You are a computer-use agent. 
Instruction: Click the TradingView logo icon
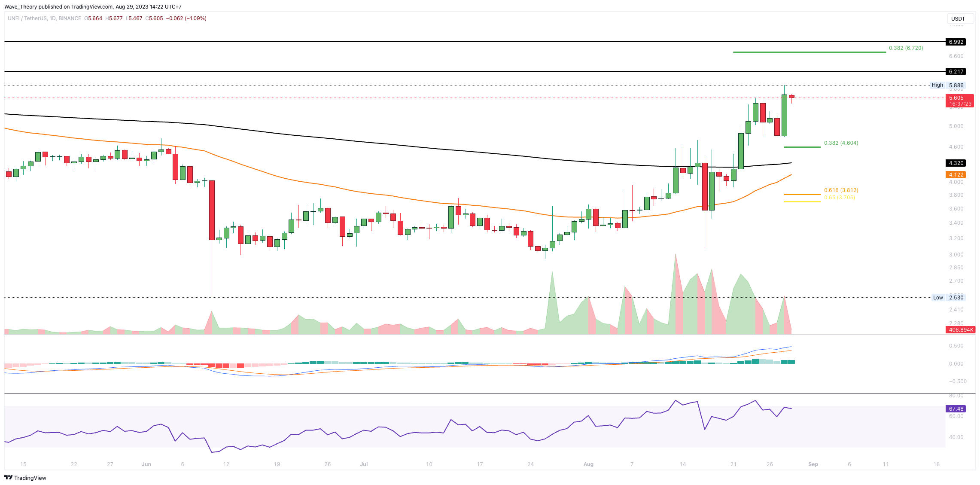(8, 478)
